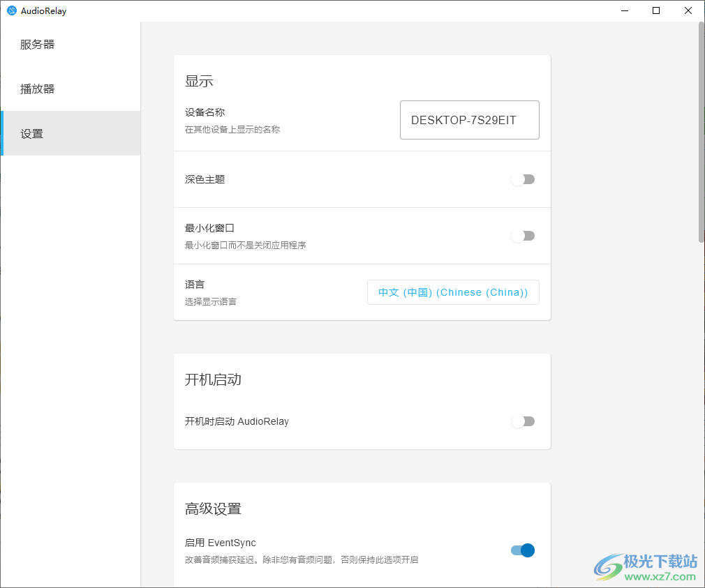Click the 最小化窗口 label text
This screenshot has width=705, height=588.
(x=209, y=228)
